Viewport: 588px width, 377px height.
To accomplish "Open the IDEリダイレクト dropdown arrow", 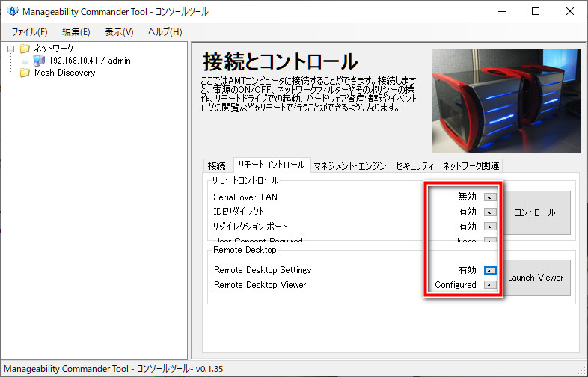I will click(490, 212).
